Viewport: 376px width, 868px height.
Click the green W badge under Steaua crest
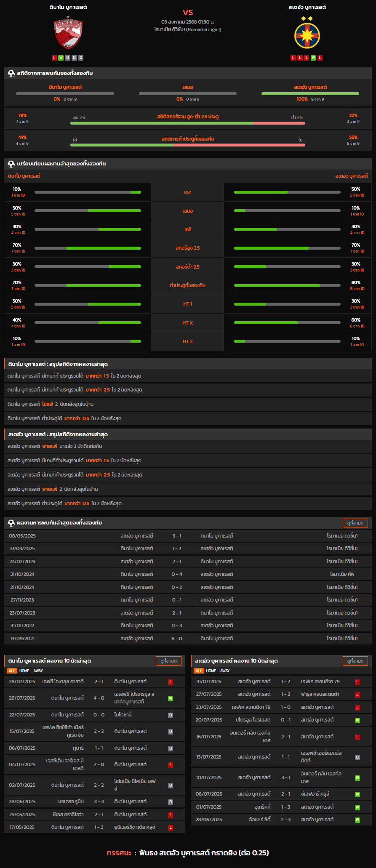(313, 58)
